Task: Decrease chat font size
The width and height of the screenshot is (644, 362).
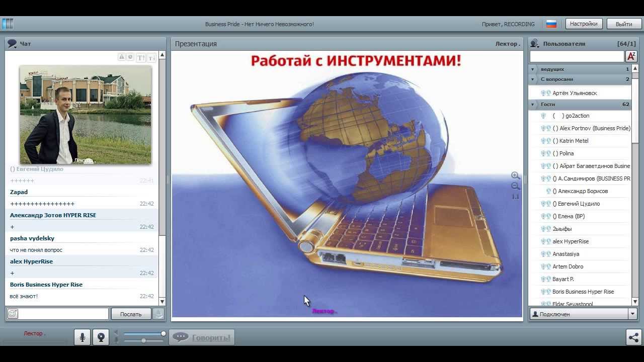Action: click(151, 57)
